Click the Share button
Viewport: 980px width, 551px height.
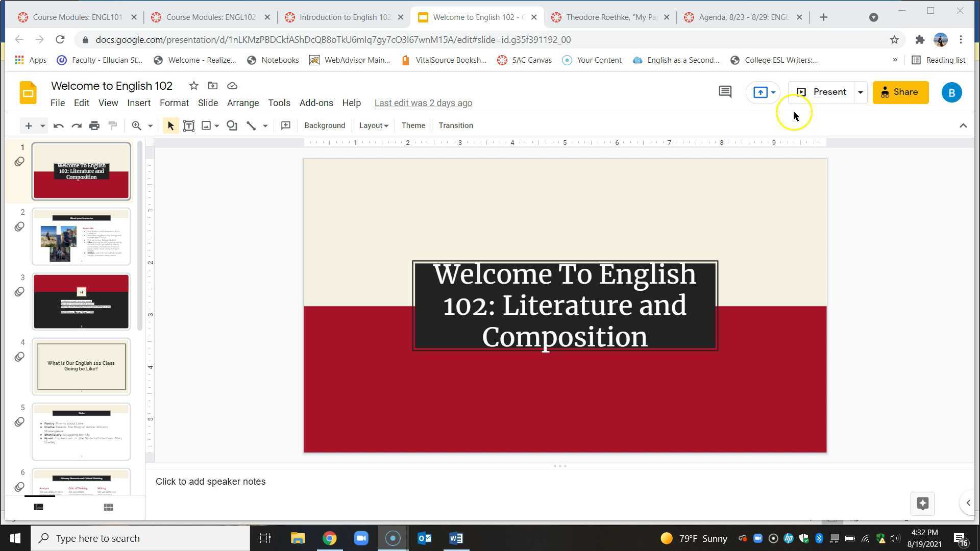pos(900,92)
